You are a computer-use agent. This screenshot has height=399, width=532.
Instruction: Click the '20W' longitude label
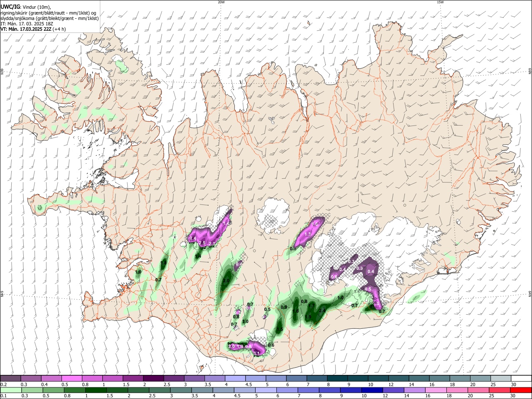(x=221, y=2)
